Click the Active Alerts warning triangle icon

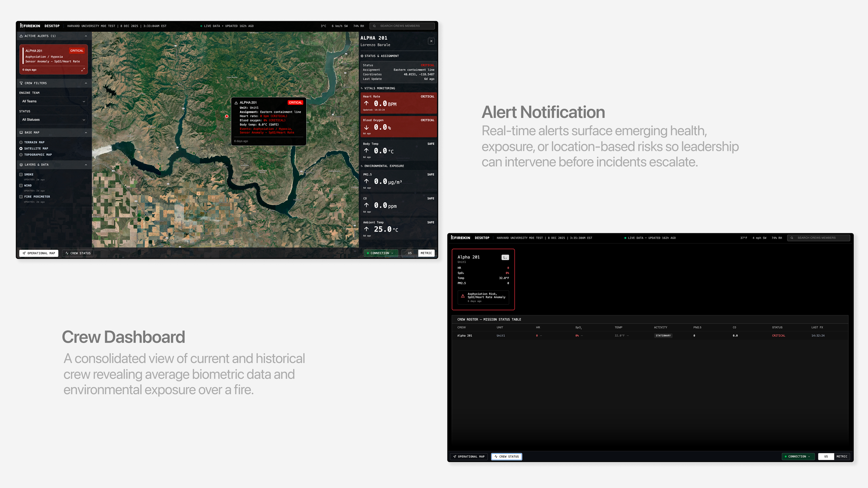21,36
